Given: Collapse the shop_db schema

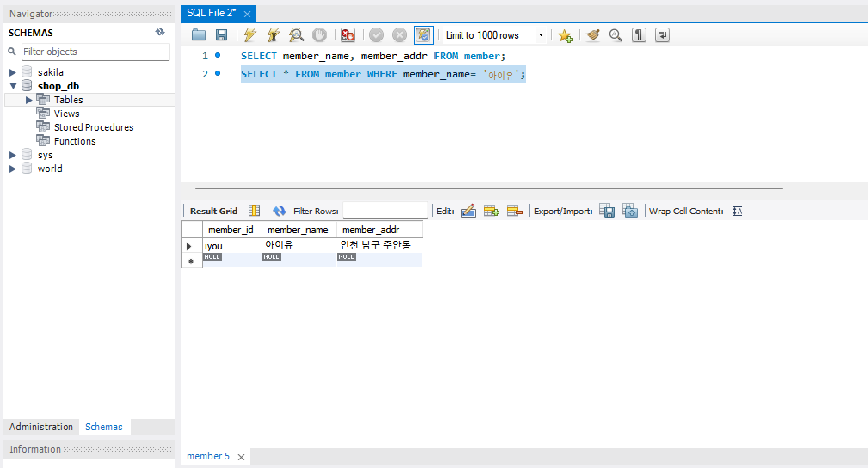Looking at the screenshot, I should pos(13,86).
